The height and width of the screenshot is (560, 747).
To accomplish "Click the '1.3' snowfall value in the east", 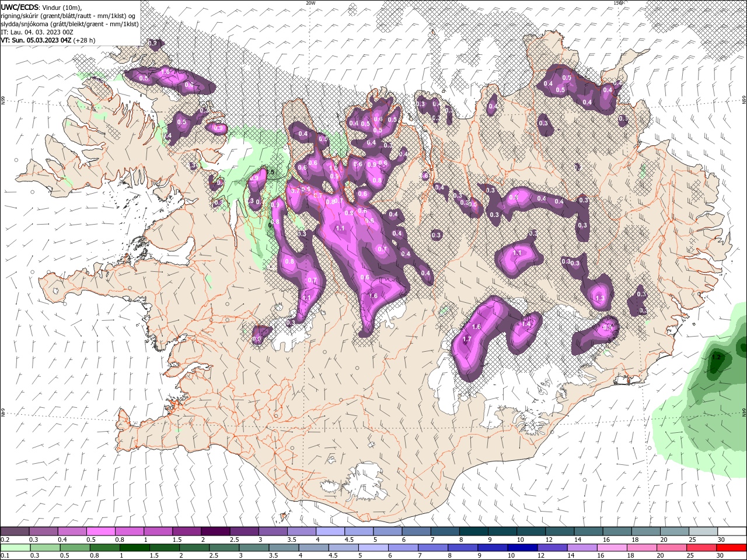I will point(599,298).
